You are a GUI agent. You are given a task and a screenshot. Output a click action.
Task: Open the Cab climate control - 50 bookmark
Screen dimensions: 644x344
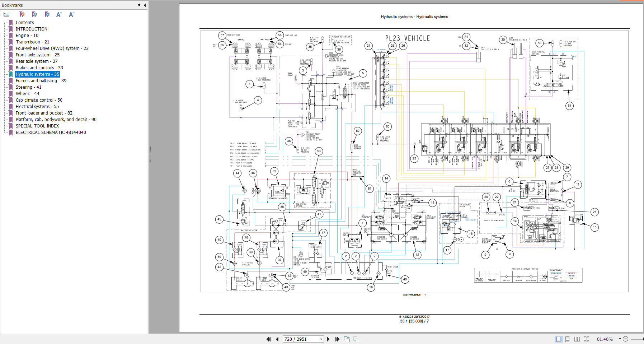coord(39,100)
